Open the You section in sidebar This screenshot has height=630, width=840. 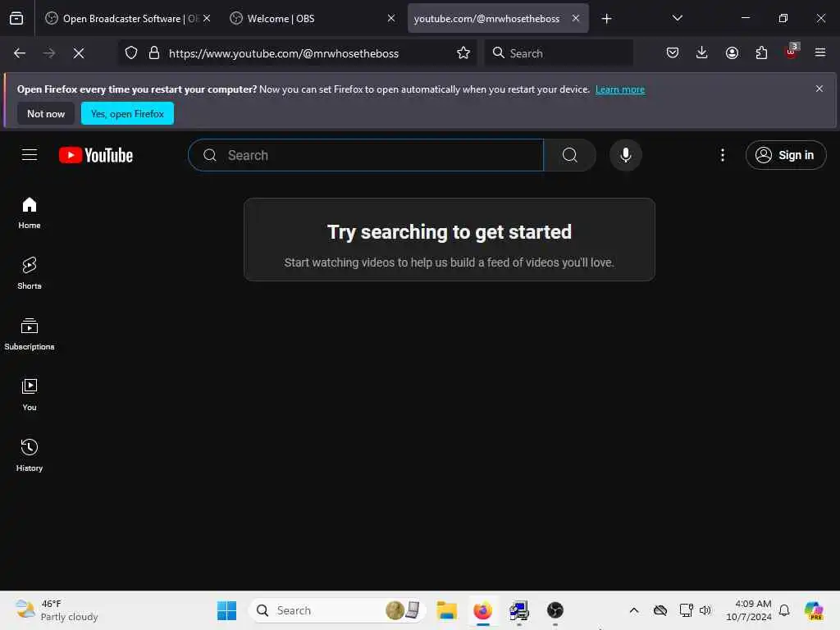coord(30,395)
